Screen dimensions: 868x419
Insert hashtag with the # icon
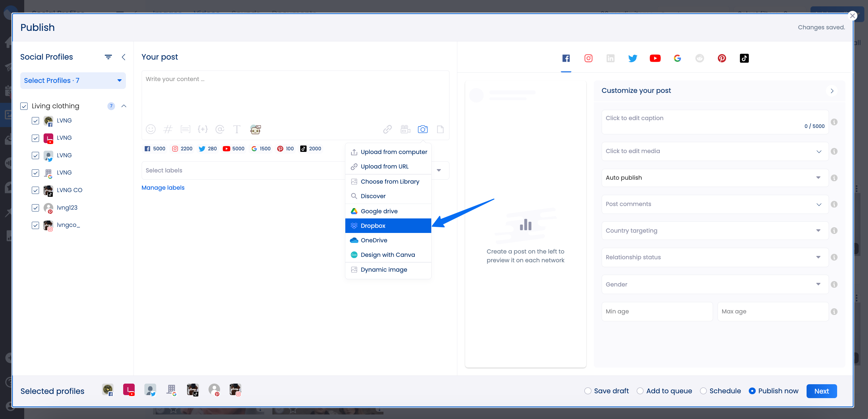pos(168,129)
